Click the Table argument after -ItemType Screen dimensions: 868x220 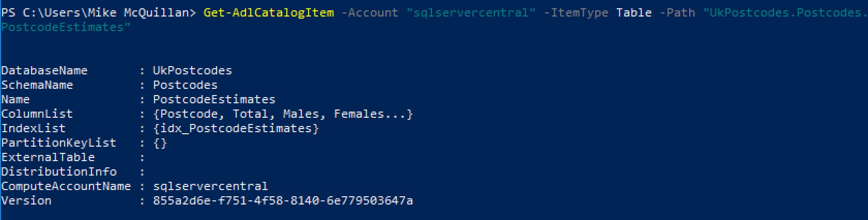tap(633, 12)
